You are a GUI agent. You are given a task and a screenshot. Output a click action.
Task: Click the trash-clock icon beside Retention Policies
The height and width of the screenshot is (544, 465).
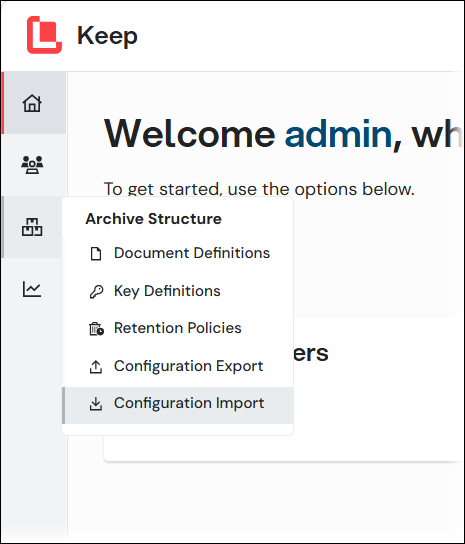coord(96,329)
